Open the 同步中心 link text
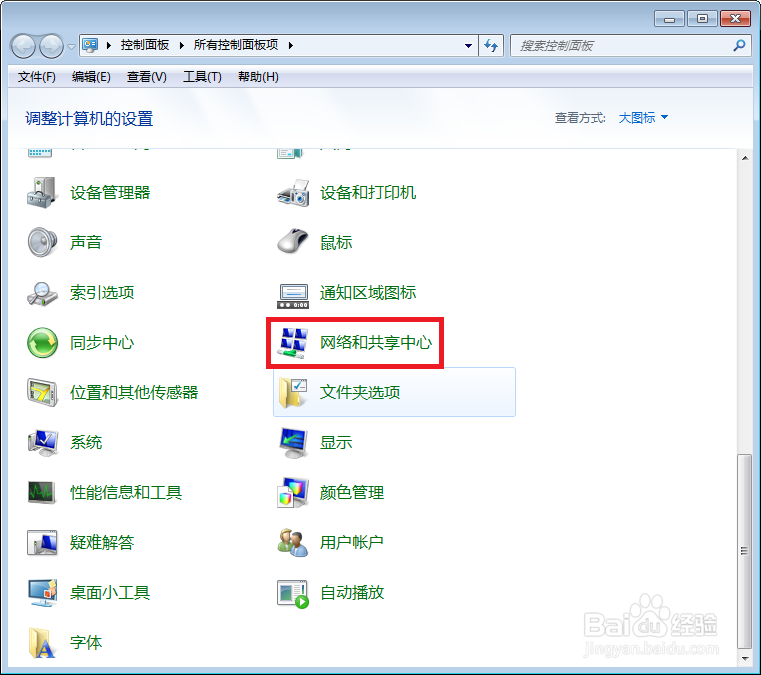This screenshot has height=675, width=761. (102, 343)
